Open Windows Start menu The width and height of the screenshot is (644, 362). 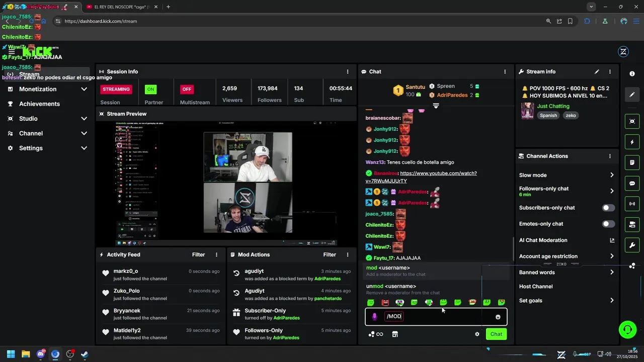11,354
